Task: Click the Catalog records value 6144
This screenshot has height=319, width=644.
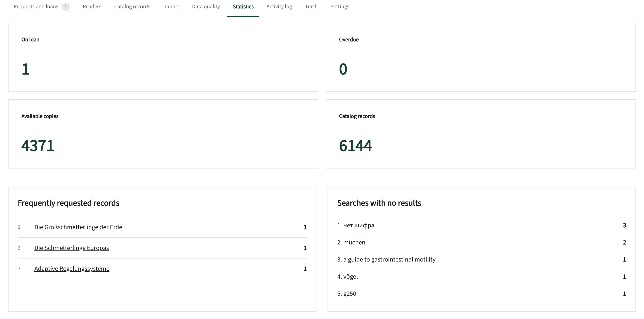Action: coord(355,145)
